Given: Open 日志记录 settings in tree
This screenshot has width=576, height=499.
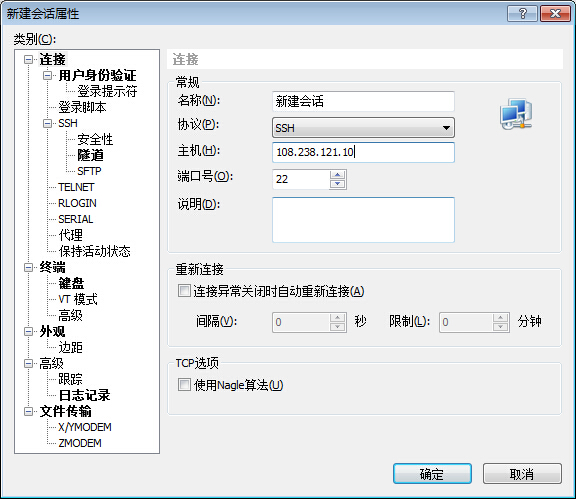Looking at the screenshot, I should coord(84,395).
